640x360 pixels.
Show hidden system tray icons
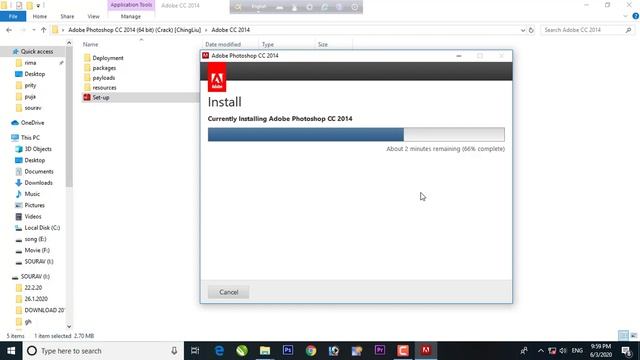pyautogui.click(x=541, y=351)
